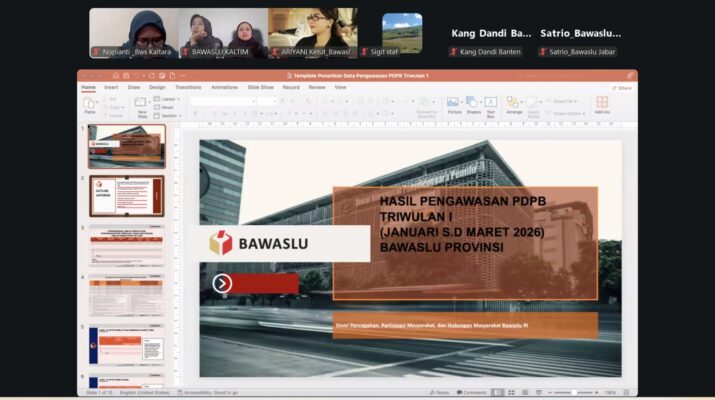Click the Arrange icon
This screenshot has width=715, height=400.
(x=514, y=104)
